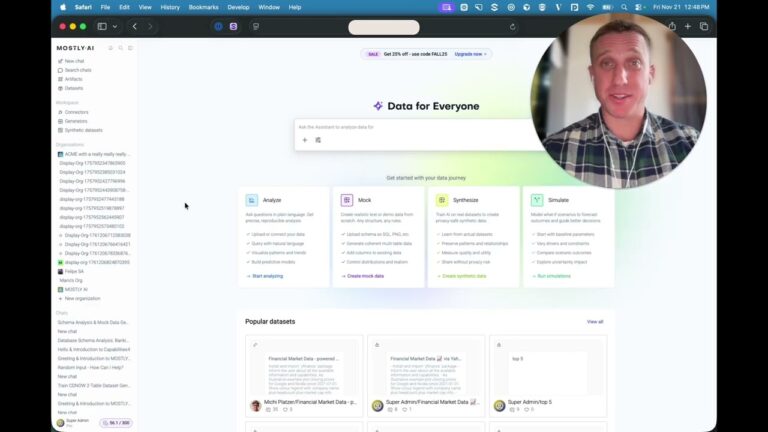This screenshot has height=432, width=768.
Task: Click the Synthesize card icon
Action: click(x=441, y=200)
